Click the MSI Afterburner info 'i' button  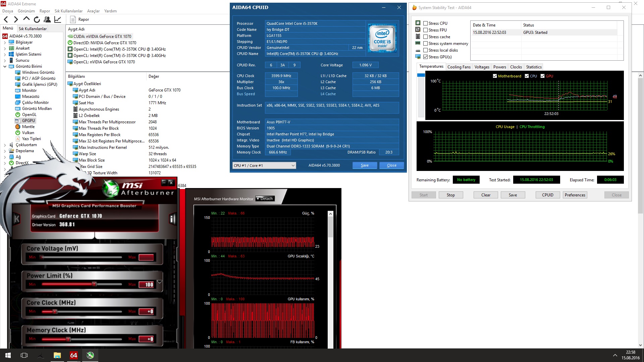(x=172, y=219)
